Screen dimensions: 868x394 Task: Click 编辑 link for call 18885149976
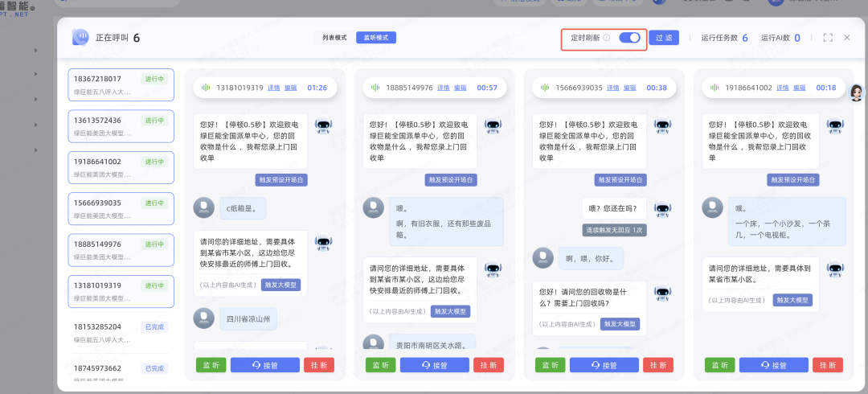[x=460, y=88]
